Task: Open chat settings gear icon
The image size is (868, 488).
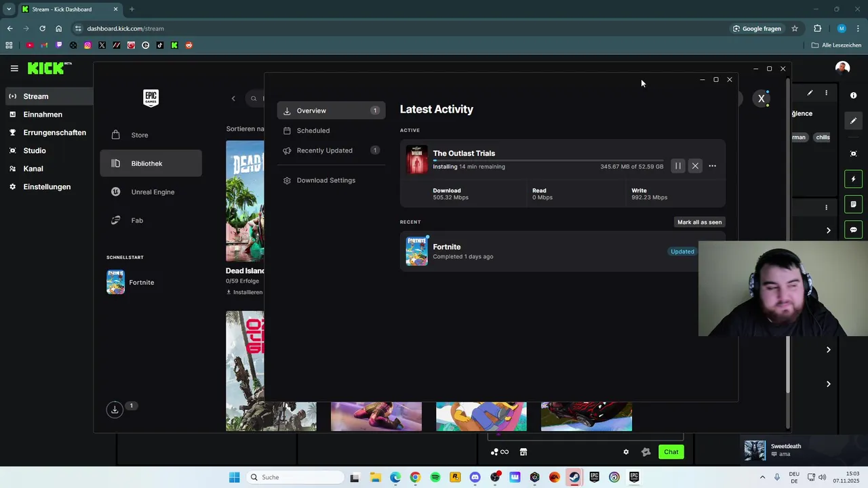Action: 626,452
